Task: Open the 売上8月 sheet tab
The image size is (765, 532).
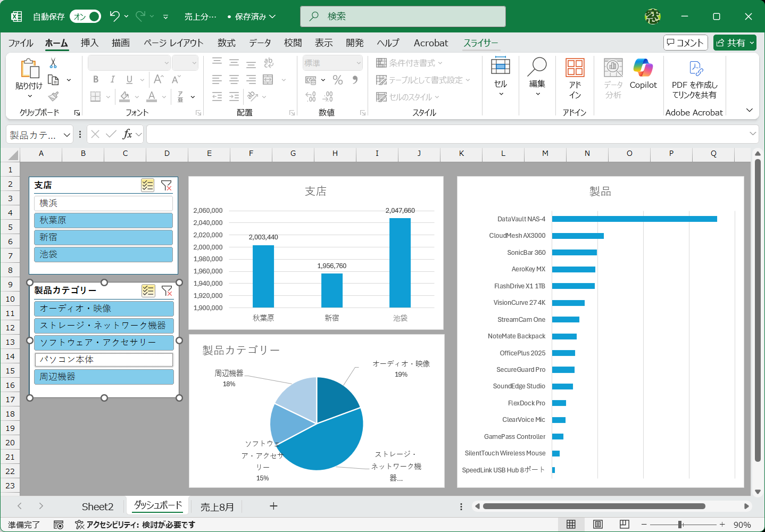Action: 217,506
